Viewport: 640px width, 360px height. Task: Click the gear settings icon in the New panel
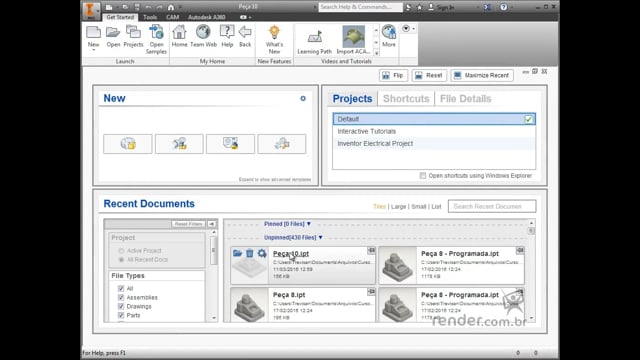[x=303, y=98]
